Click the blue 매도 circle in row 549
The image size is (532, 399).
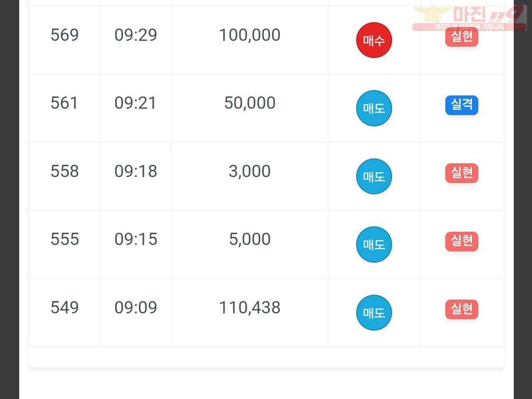coord(374,312)
